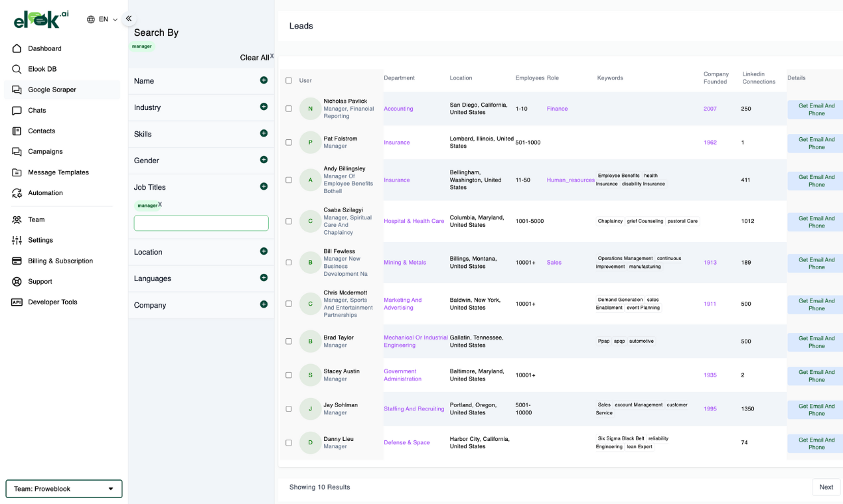Screen dimensions: 843x504
Task: Click Stacey Austin's avatar S
Action: coord(310,375)
